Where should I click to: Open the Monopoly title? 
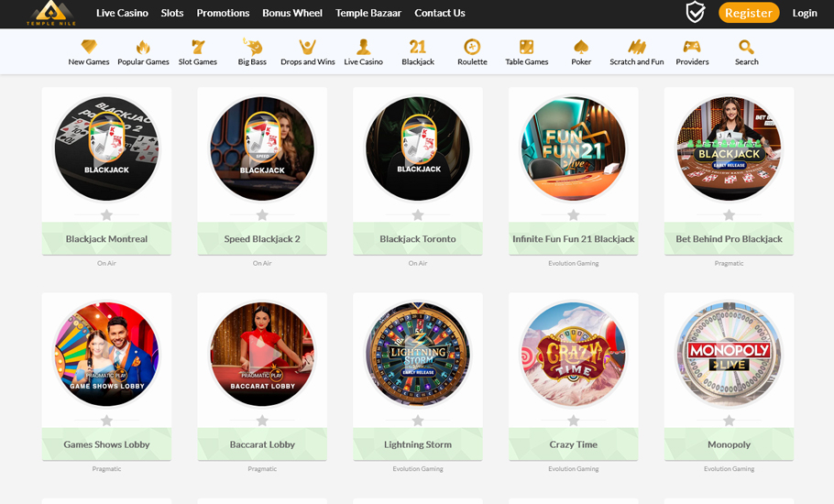730,444
